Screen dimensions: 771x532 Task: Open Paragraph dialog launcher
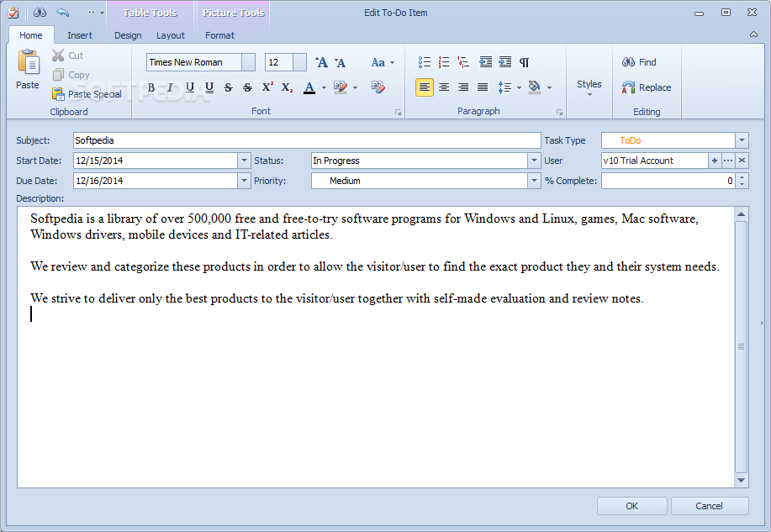click(559, 112)
